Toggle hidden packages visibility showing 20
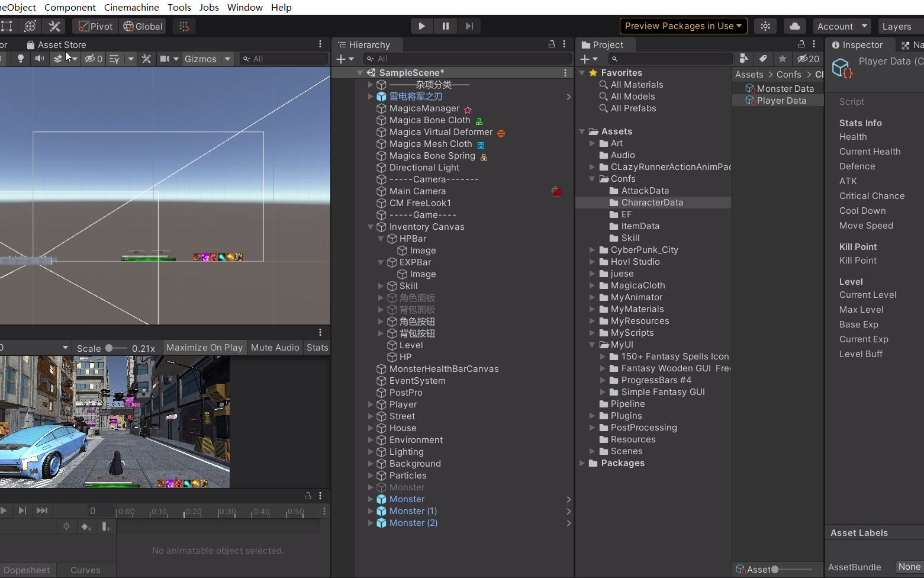The width and height of the screenshot is (924, 578). click(x=808, y=59)
